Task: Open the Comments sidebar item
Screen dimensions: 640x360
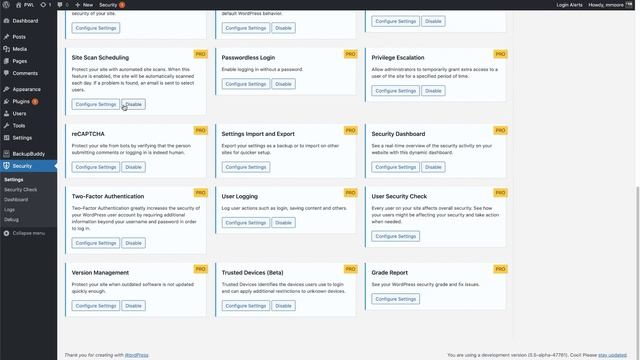Action: point(25,73)
